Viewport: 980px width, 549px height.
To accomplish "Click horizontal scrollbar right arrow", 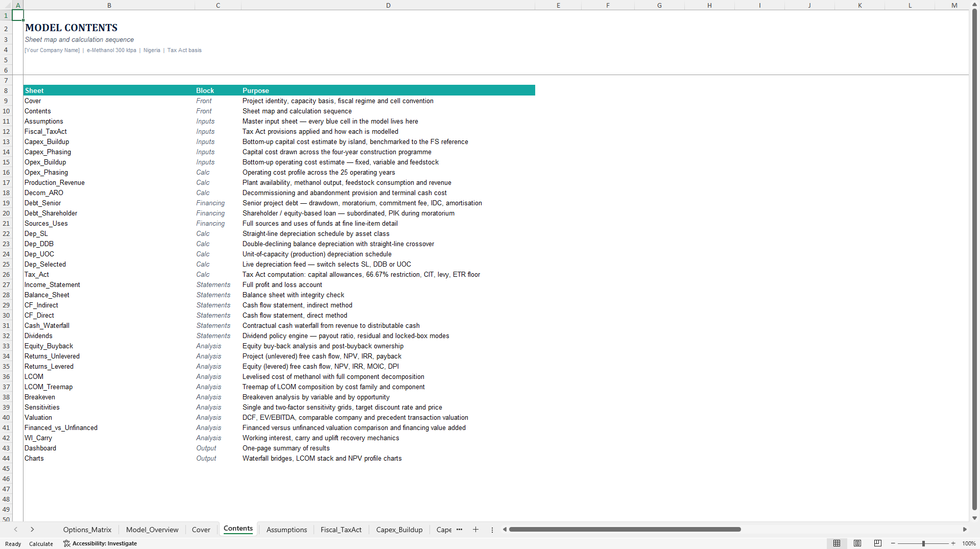I will click(965, 530).
